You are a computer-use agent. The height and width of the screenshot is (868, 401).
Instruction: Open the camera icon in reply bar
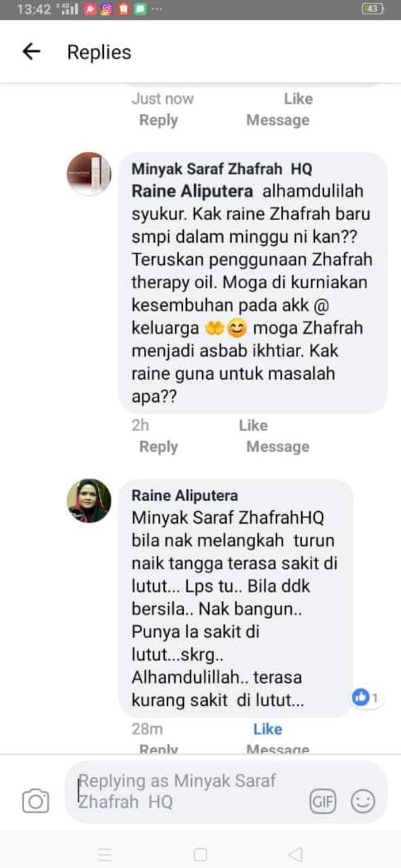(35, 802)
